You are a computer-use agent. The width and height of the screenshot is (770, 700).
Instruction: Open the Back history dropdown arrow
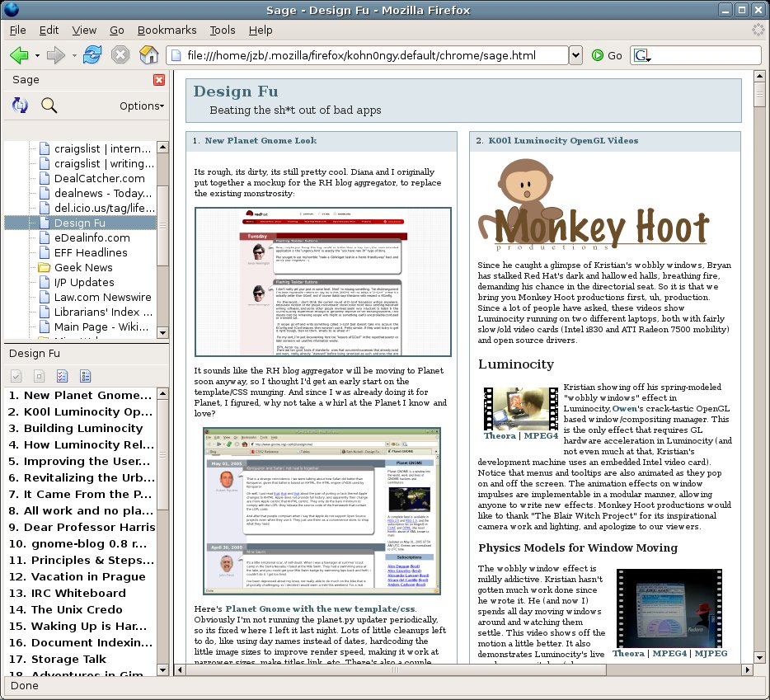tap(37, 55)
